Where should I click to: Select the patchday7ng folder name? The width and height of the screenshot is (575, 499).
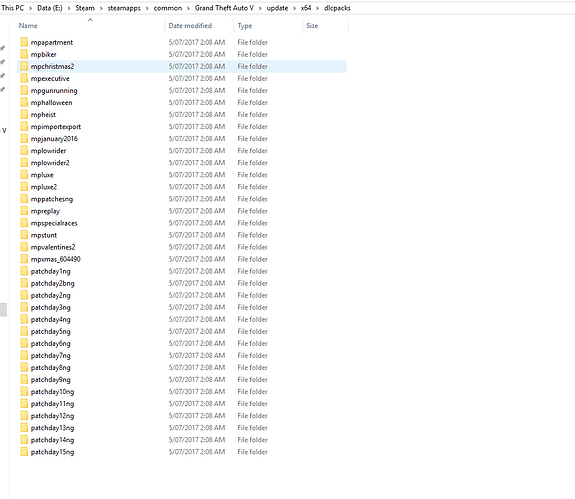[x=51, y=356]
